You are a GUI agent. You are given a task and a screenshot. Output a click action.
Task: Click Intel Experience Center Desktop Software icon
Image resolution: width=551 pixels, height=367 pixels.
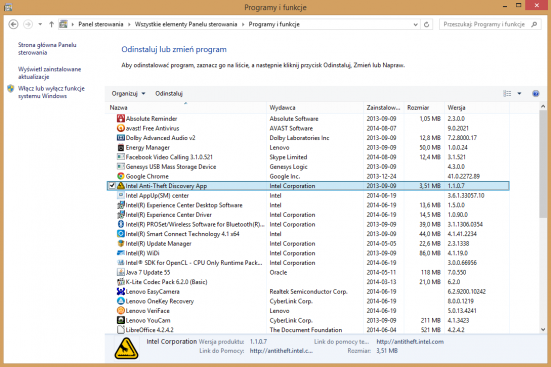(x=121, y=205)
